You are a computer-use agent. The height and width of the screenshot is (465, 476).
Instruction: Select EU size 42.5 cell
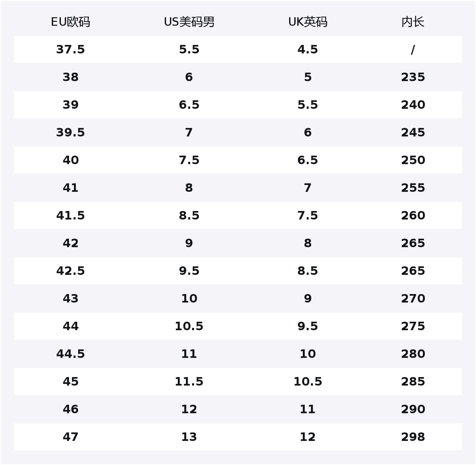(x=70, y=271)
